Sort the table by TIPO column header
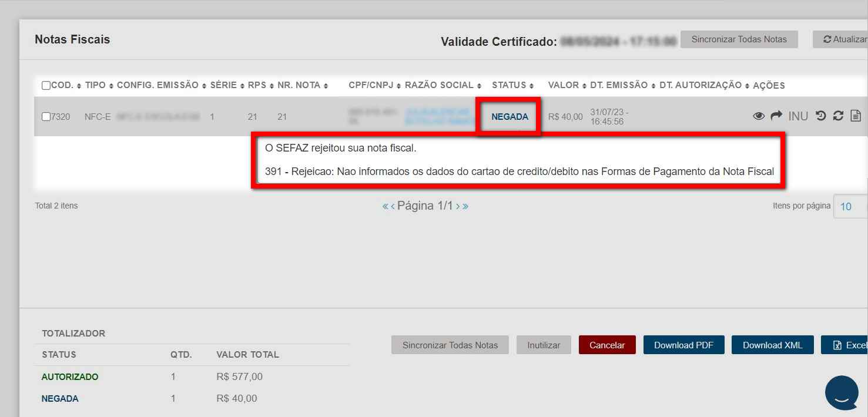 point(99,85)
